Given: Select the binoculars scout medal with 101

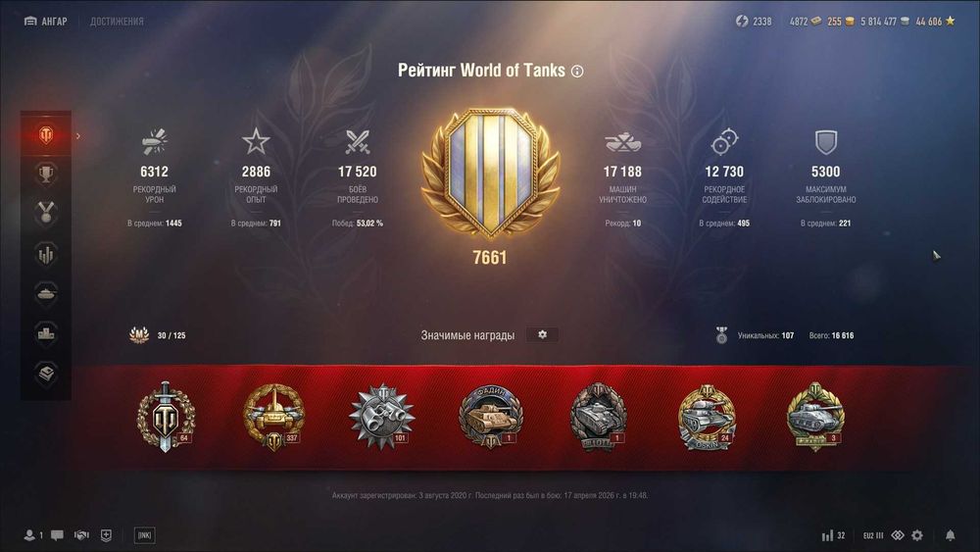Looking at the screenshot, I should (x=382, y=417).
